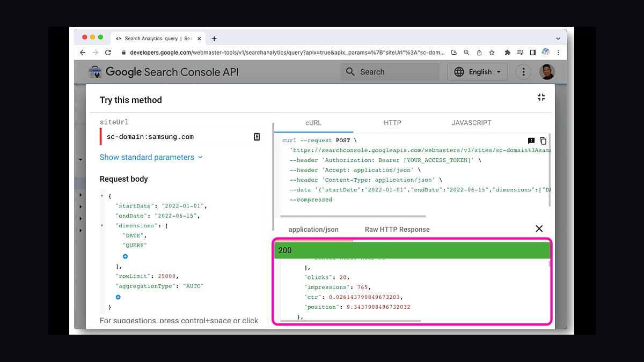Click the rowLimit value 25000

pos(167,276)
